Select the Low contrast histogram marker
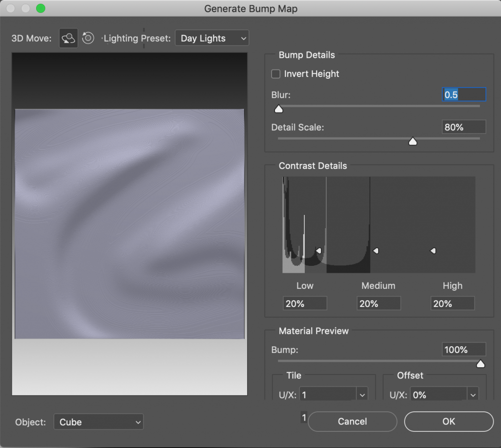 pyautogui.click(x=319, y=250)
